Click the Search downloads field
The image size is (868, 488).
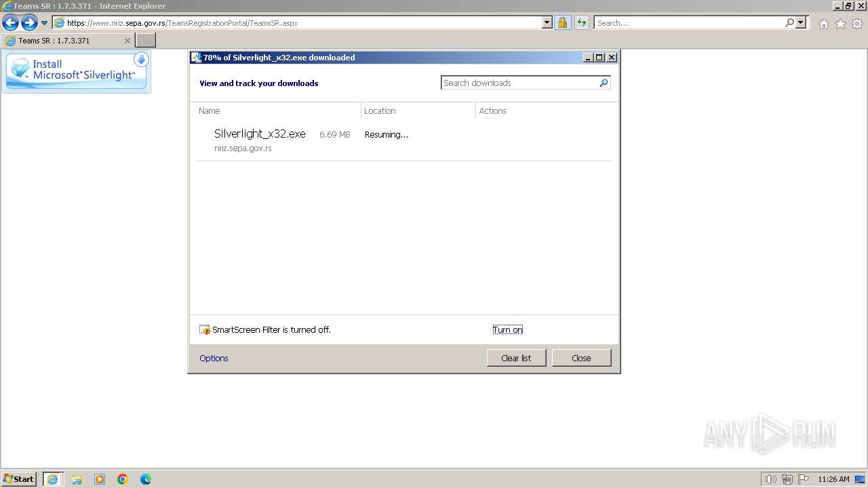(x=519, y=83)
